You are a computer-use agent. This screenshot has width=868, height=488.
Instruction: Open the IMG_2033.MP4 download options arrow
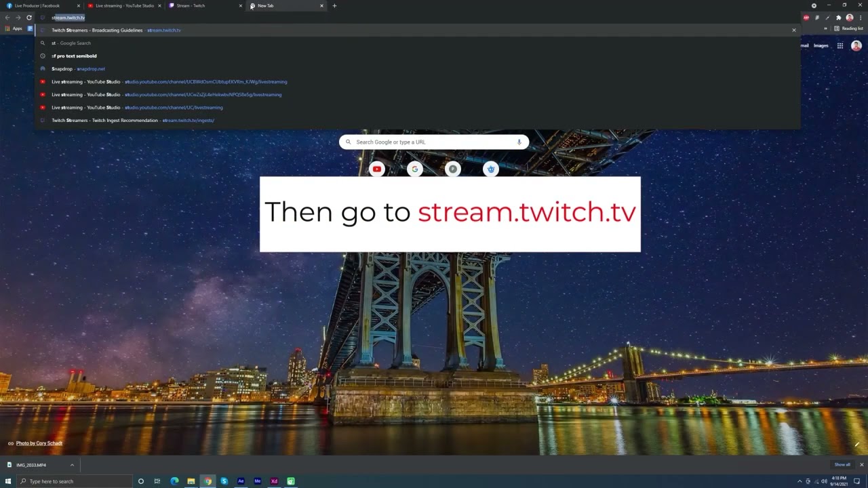72,465
